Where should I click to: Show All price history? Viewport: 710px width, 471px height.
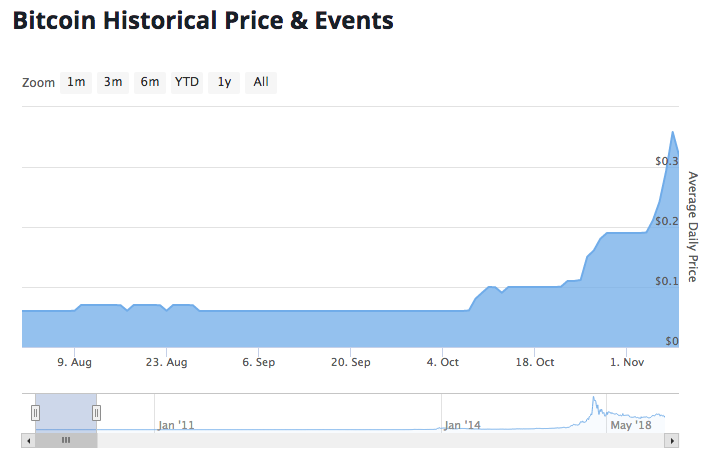pos(261,82)
